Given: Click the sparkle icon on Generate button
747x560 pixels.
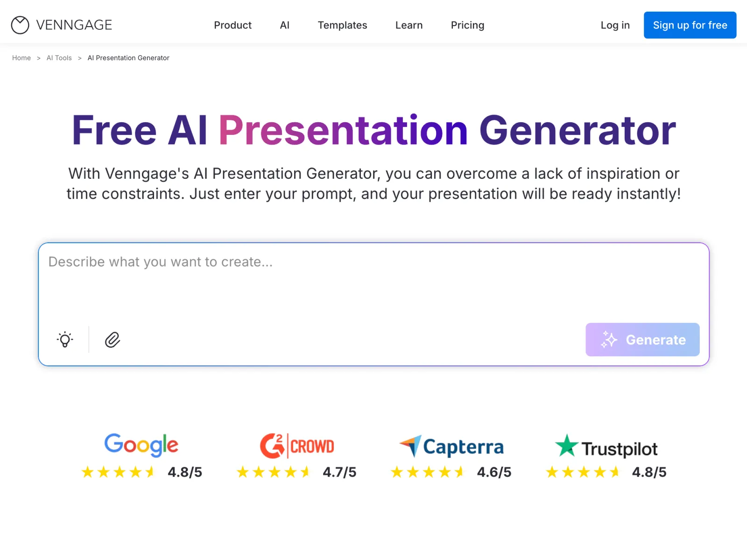Looking at the screenshot, I should [x=609, y=340].
